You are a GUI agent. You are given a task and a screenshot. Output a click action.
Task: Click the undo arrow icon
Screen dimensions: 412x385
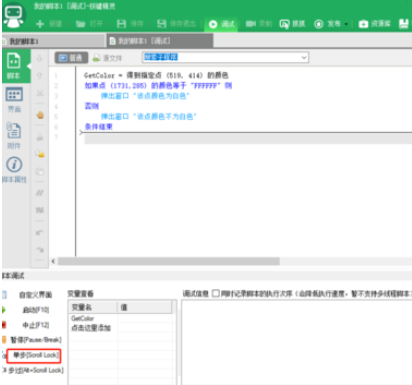(x=40, y=233)
